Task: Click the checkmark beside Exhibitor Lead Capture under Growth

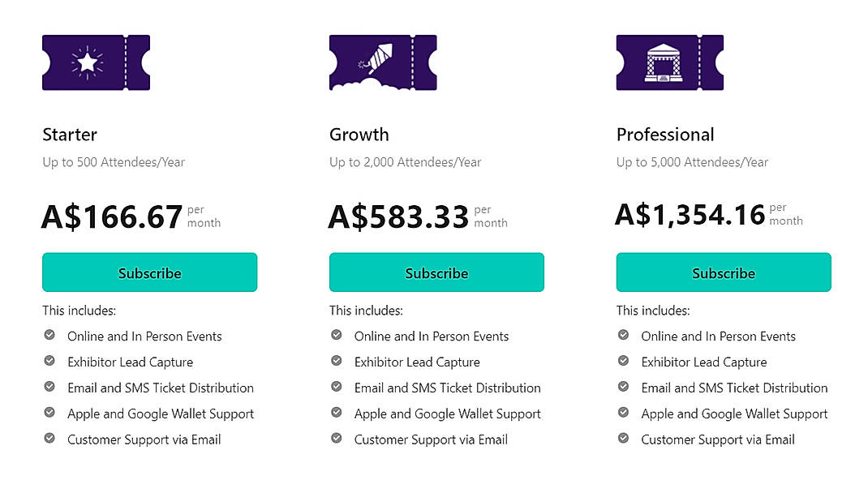Action: [336, 362]
